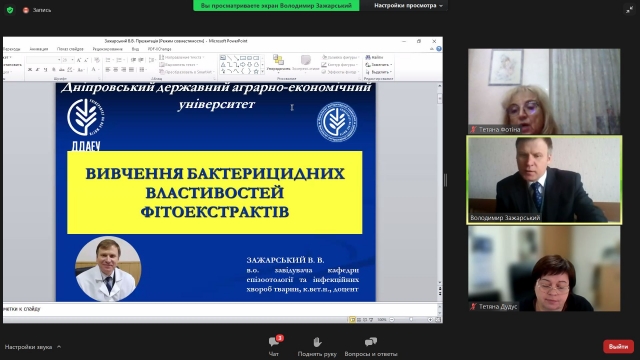
Task: Open Shape Effects dropdown
Action: [x=340, y=72]
